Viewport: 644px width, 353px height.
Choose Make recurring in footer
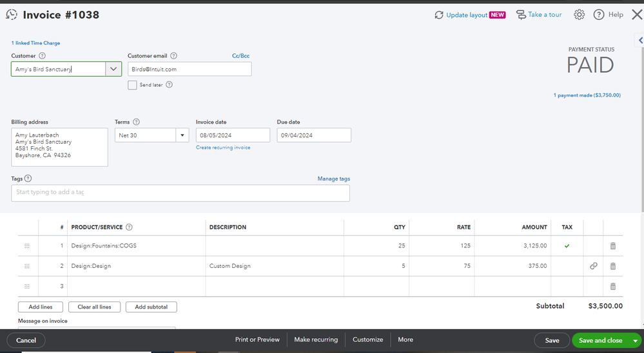[x=316, y=339]
